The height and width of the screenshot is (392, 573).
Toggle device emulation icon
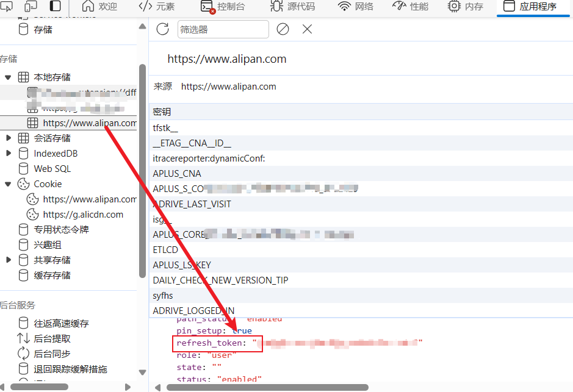point(31,5)
